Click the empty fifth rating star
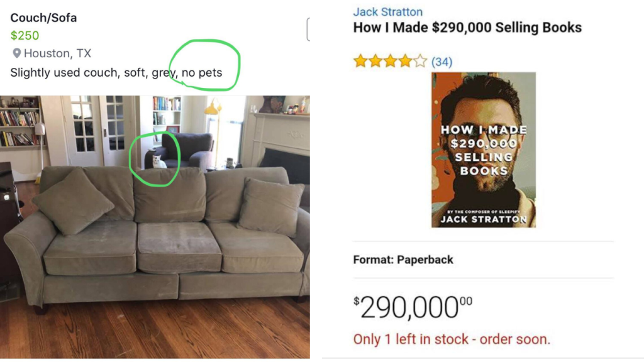This screenshot has height=362, width=644. tap(421, 61)
